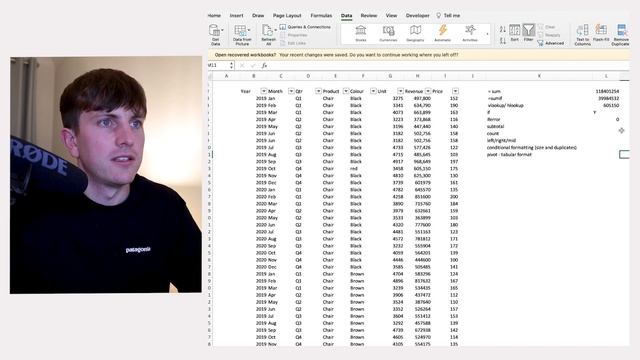Expand Data from Picture dropdown arrow
This screenshot has height=360, width=640.
(x=249, y=30)
